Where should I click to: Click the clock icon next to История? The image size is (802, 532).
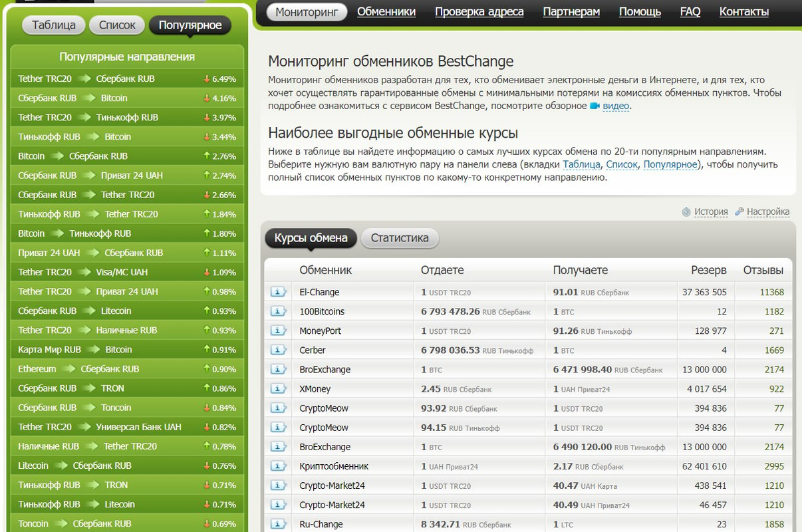686,211
